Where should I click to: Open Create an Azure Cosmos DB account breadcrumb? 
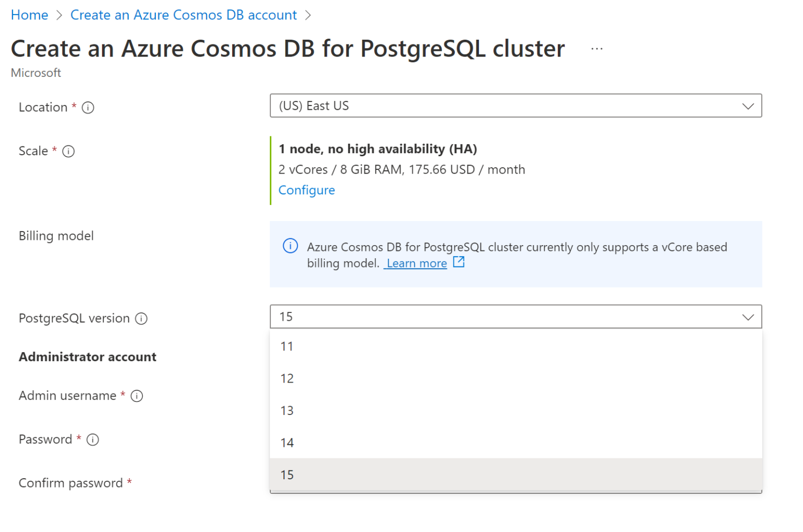[183, 15]
